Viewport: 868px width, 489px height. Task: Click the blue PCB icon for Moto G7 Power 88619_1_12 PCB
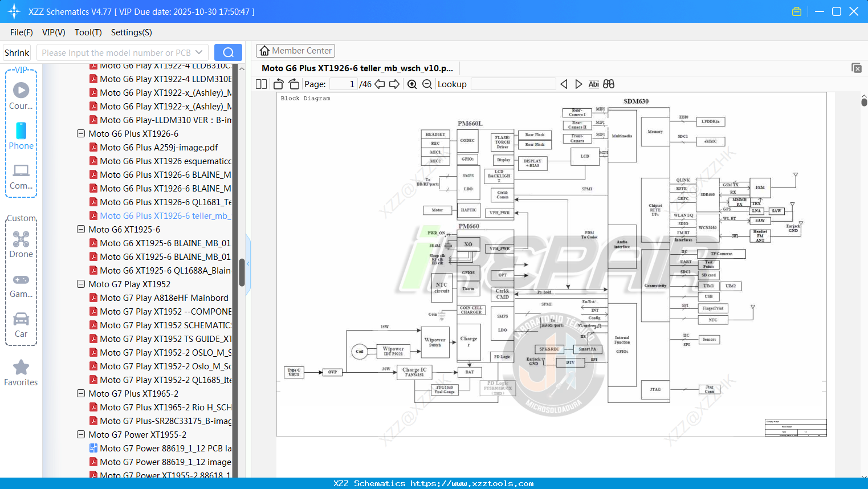(93, 449)
